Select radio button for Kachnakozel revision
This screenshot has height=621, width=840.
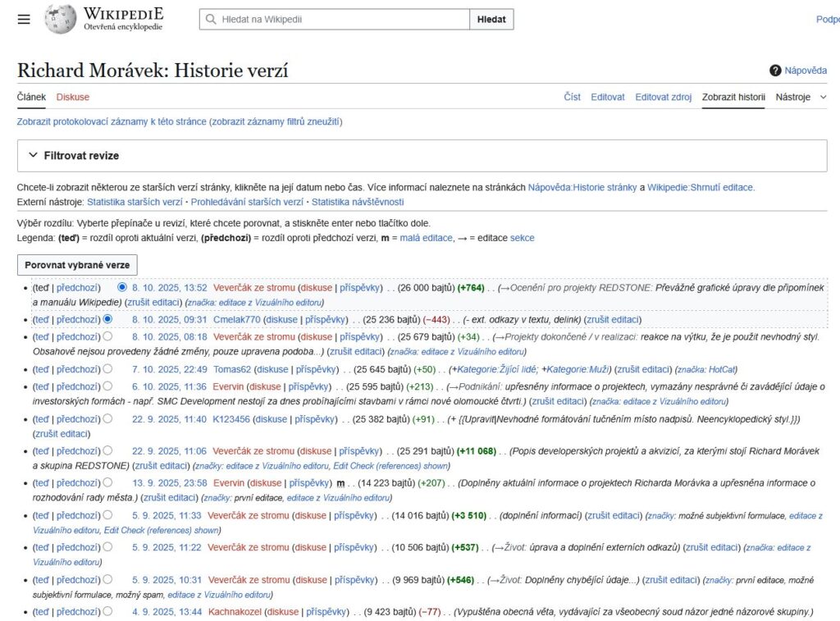pos(107,611)
